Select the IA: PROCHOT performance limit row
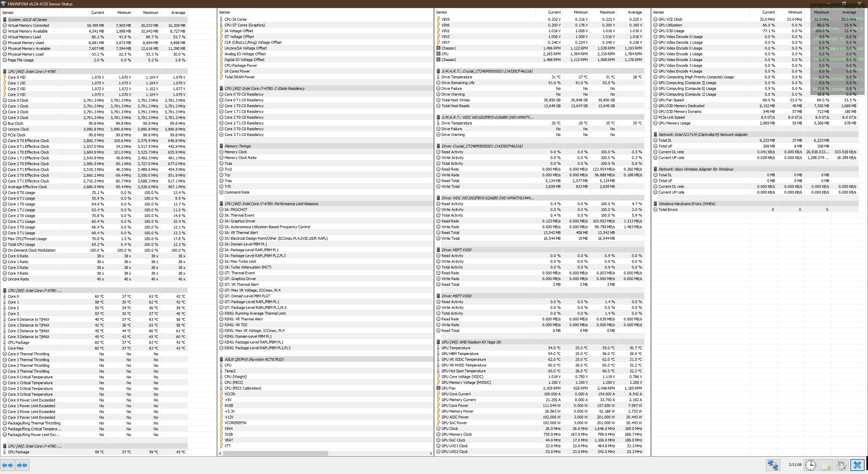The image size is (868, 474). pyautogui.click(x=236, y=210)
